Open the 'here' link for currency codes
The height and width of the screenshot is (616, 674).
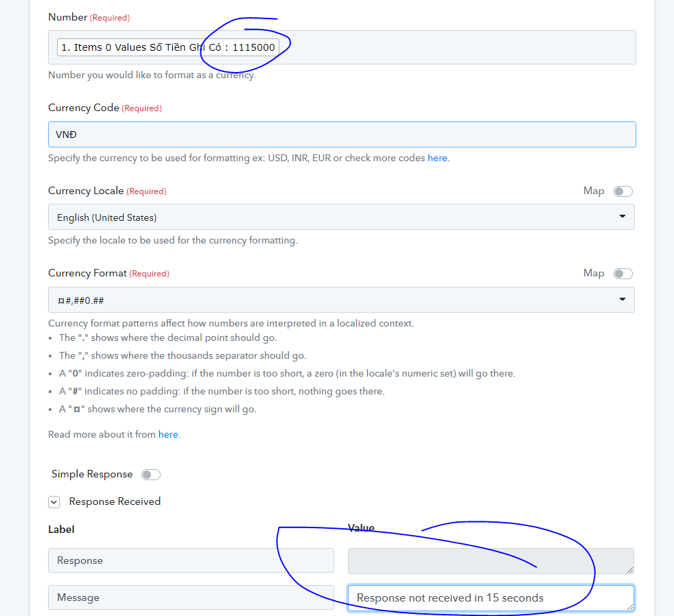click(437, 158)
